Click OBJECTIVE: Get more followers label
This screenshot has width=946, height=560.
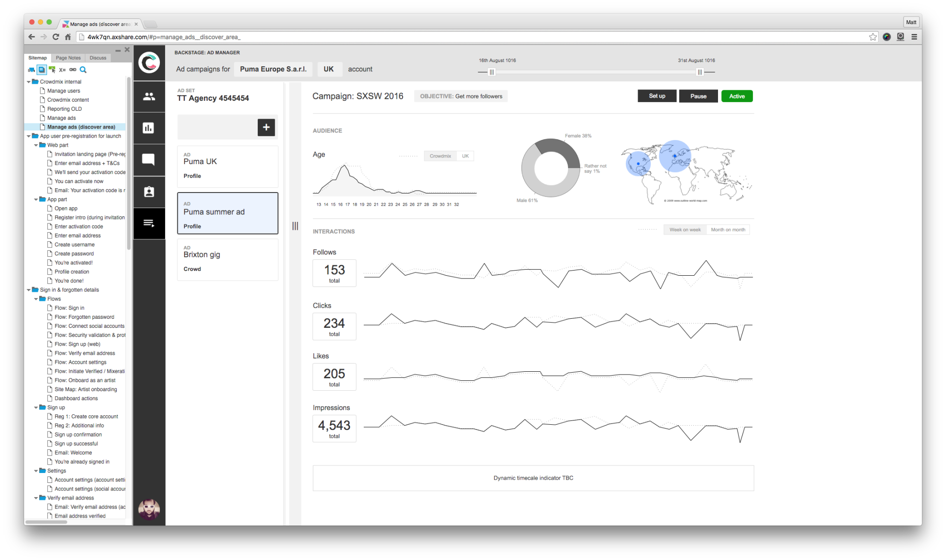click(x=461, y=96)
